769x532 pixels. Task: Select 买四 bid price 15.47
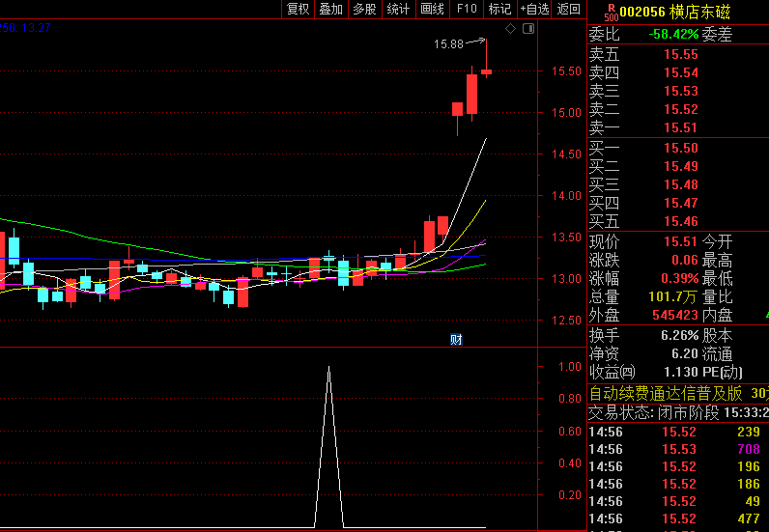[679, 203]
